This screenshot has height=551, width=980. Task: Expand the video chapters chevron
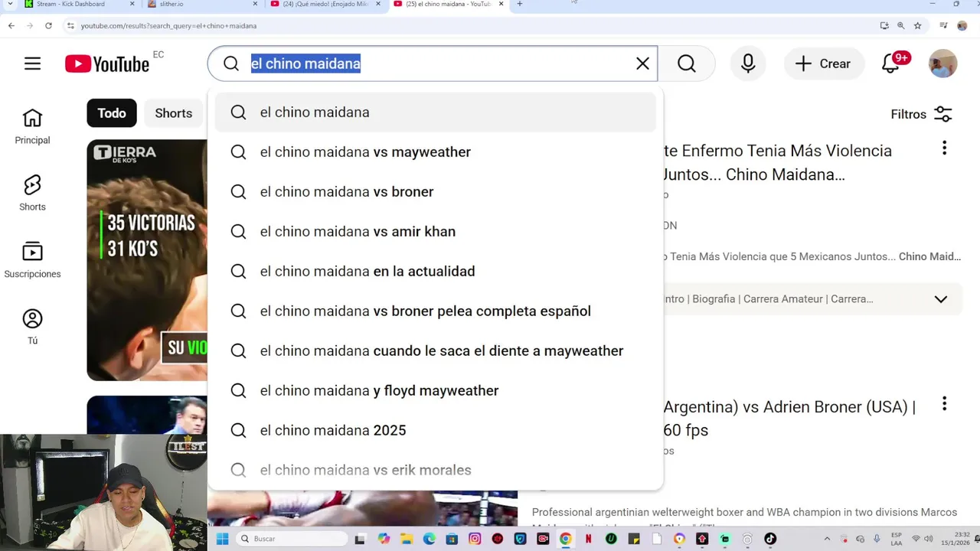[941, 299]
